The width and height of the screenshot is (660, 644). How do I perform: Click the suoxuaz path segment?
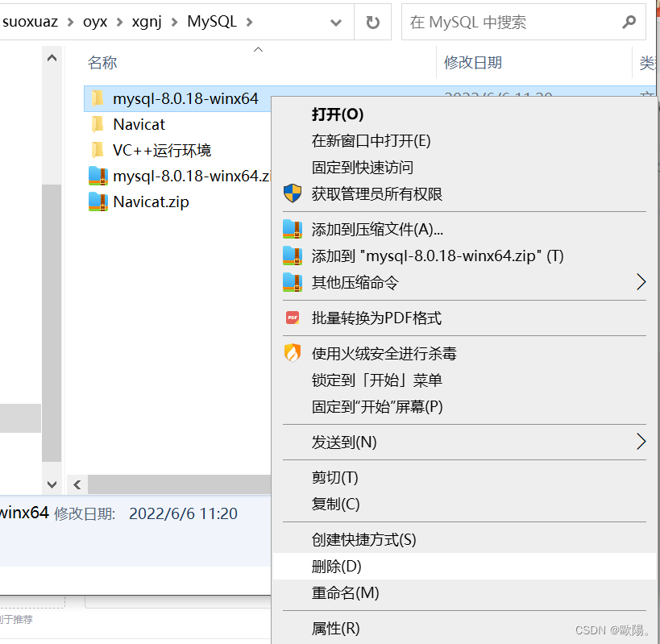[x=30, y=22]
